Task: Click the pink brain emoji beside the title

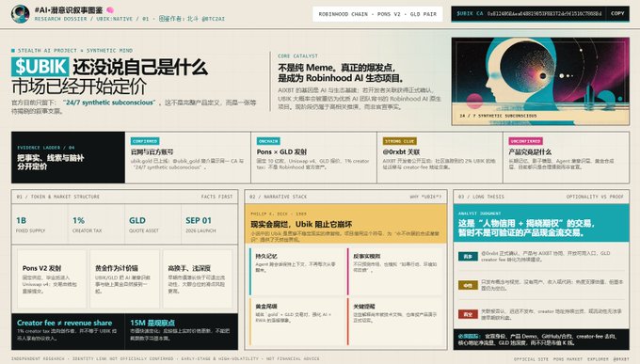Action: pyautogui.click(x=110, y=9)
